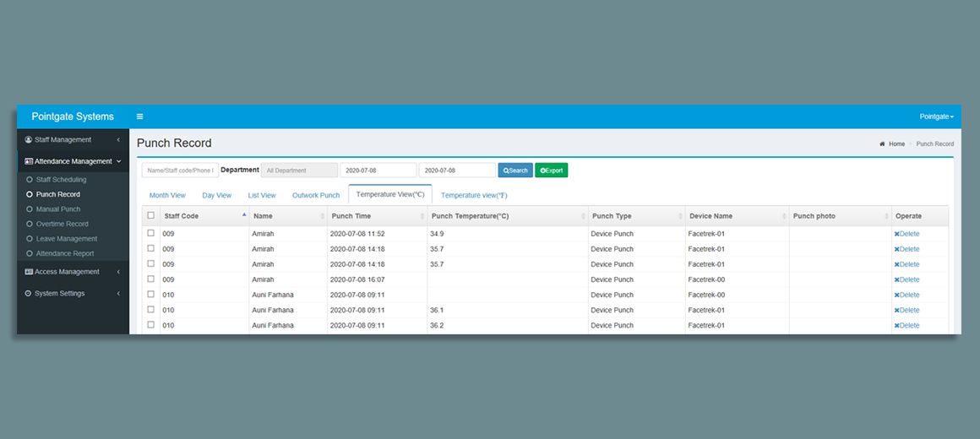Sort the Device Name column arrows
This screenshot has height=439, width=980.
click(x=784, y=216)
